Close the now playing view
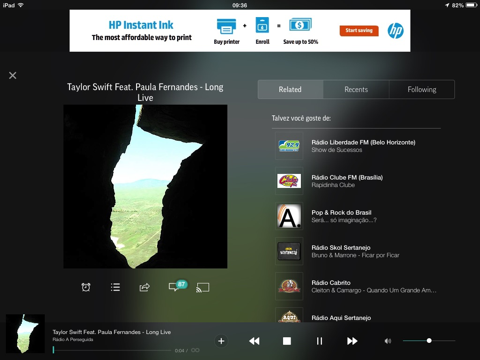The image size is (480, 360). 13,75
